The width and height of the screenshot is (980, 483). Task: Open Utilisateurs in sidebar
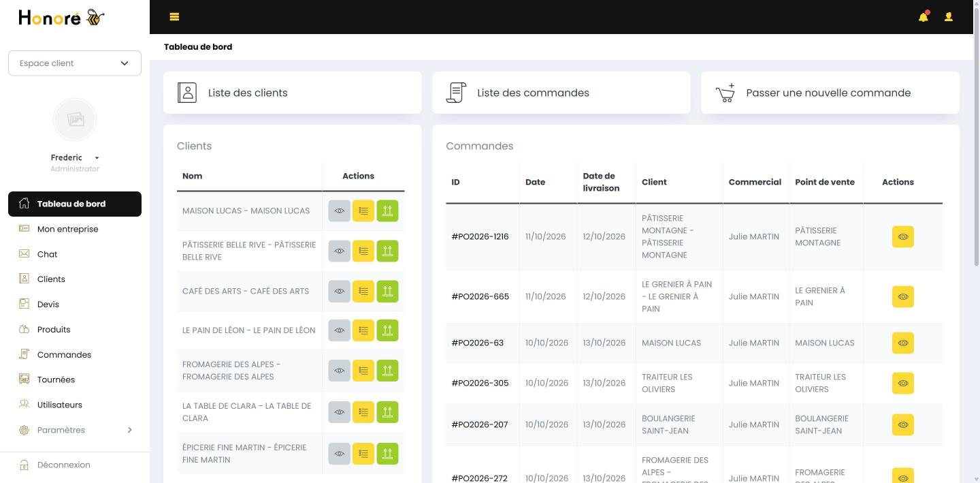[x=75, y=405]
